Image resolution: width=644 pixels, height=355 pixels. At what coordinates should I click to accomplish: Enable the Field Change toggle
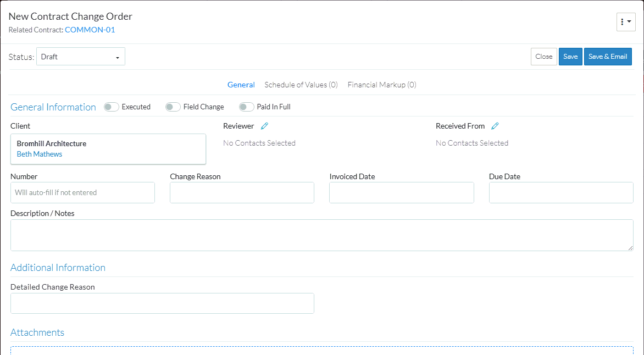173,107
